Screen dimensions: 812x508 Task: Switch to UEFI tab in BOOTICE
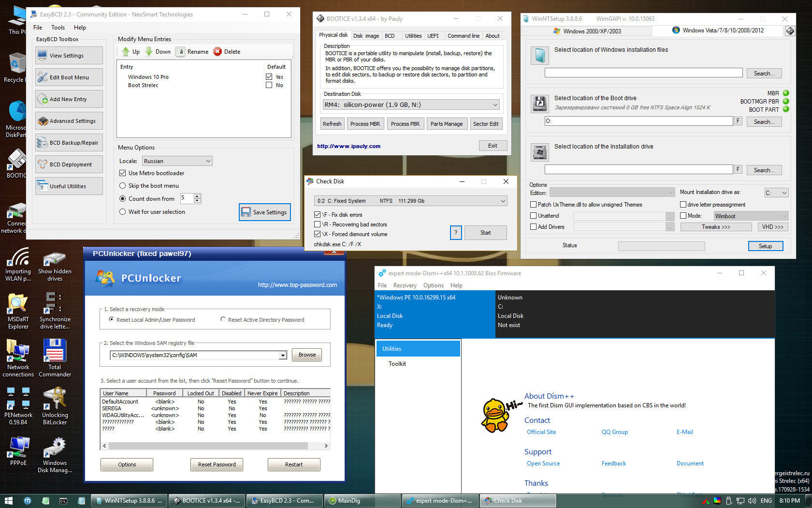click(433, 36)
